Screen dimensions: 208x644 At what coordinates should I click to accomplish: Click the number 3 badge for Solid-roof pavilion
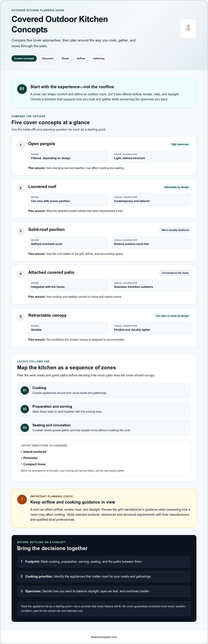click(21, 231)
